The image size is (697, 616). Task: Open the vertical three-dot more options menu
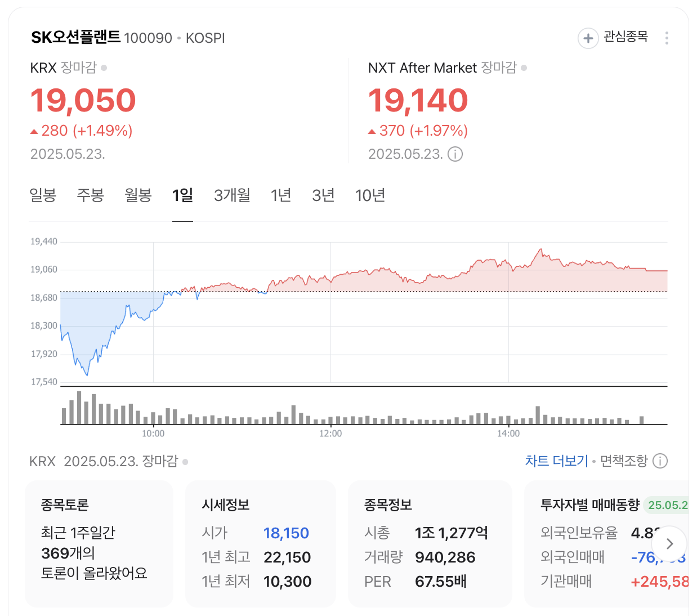(x=667, y=38)
